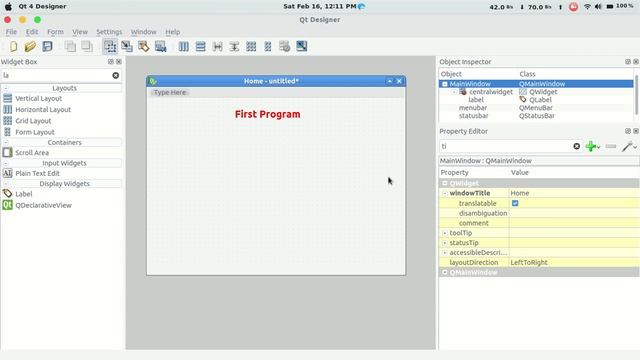Viewport: 640px width, 360px height.
Task: Click the Send to Back toolbar icon
Action: pos(70,47)
